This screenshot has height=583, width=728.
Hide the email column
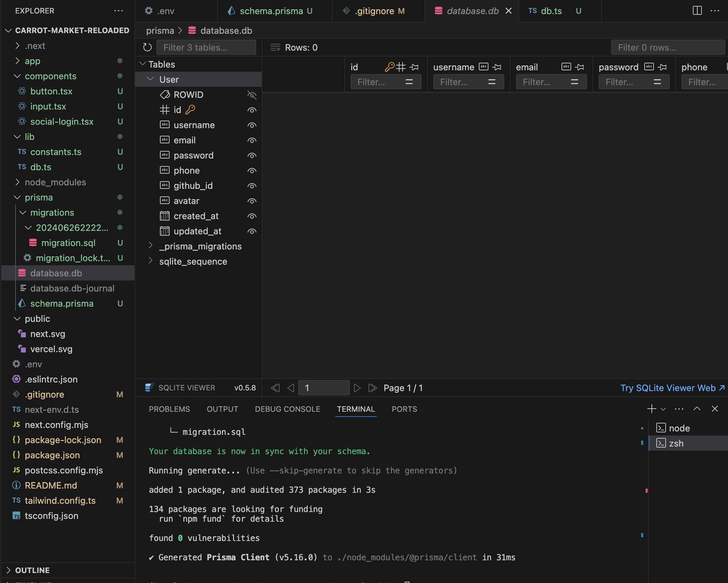(x=252, y=140)
